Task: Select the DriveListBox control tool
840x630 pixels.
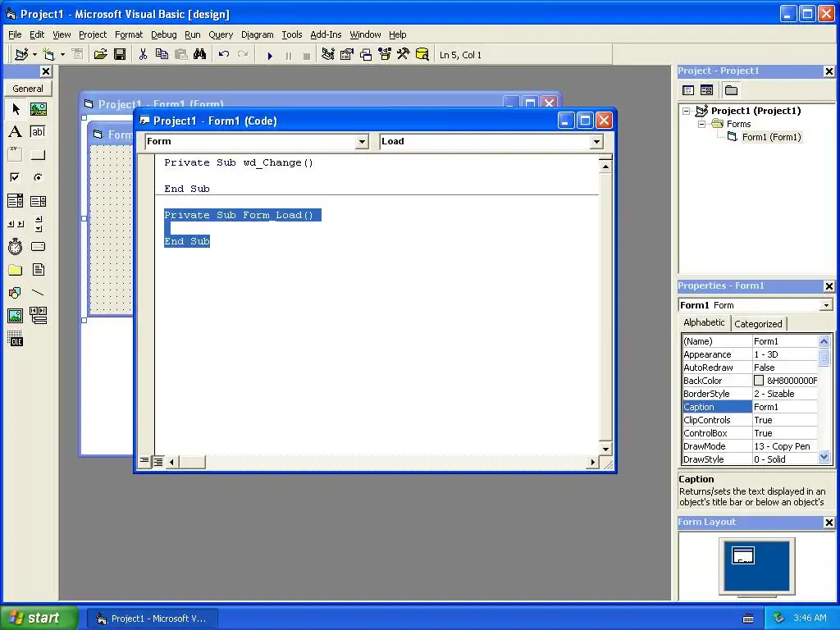Action: [38, 246]
